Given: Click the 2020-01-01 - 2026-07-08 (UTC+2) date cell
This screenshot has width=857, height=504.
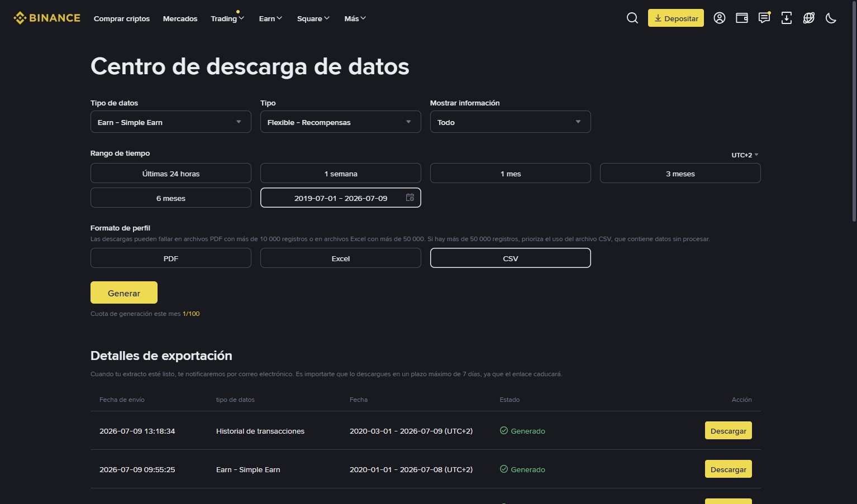Looking at the screenshot, I should coord(411,469).
